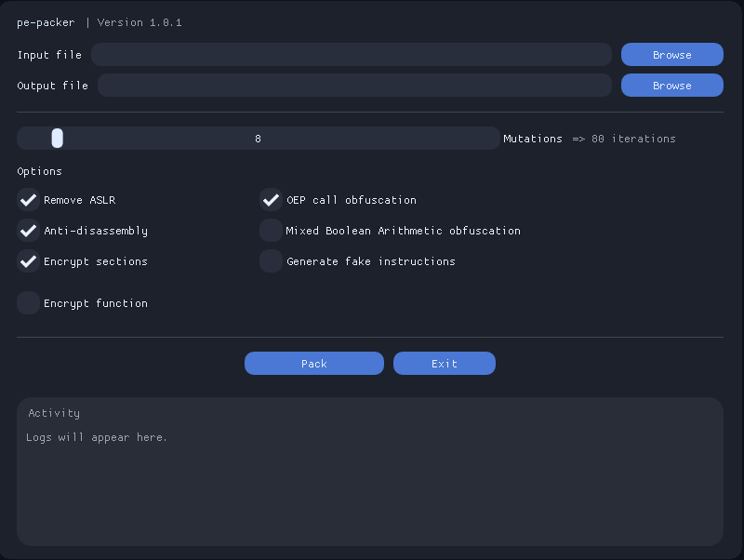The image size is (744, 560).
Task: Enable the Encrypt function checkbox
Action: point(29,303)
